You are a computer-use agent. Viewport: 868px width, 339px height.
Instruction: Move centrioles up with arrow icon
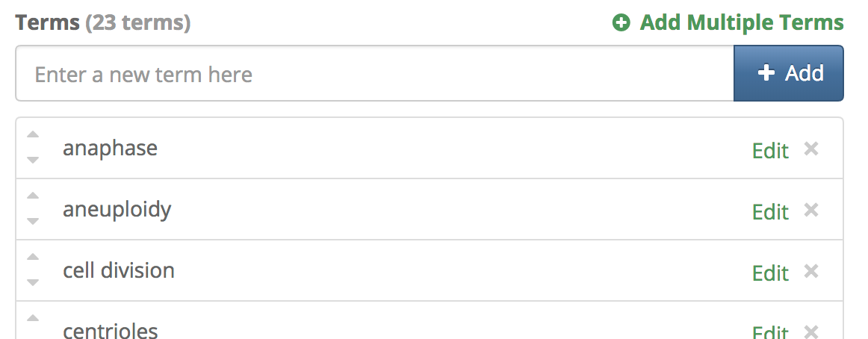(x=33, y=319)
